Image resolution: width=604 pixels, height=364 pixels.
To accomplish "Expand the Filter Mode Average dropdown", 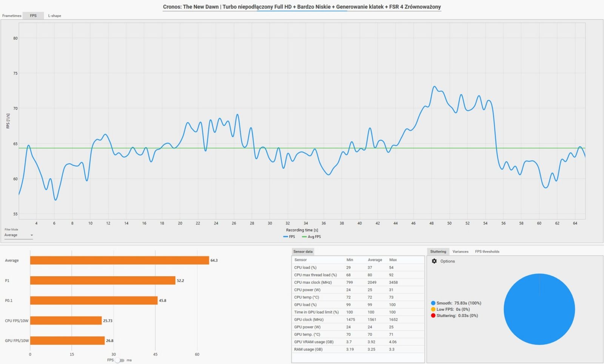I will click(x=18, y=235).
